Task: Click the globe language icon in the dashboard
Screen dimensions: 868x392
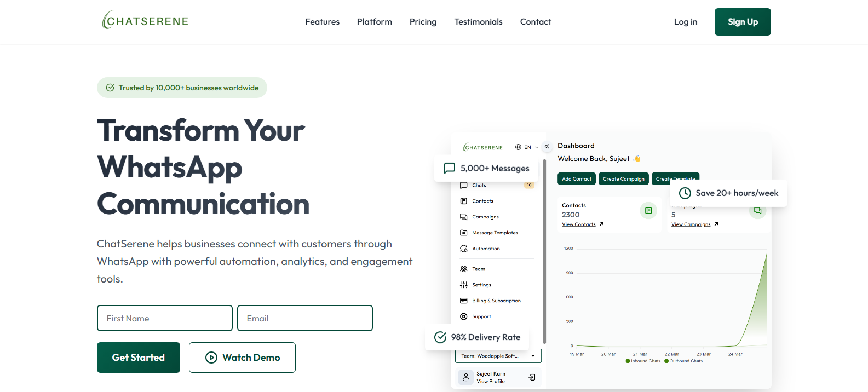Action: click(x=518, y=147)
